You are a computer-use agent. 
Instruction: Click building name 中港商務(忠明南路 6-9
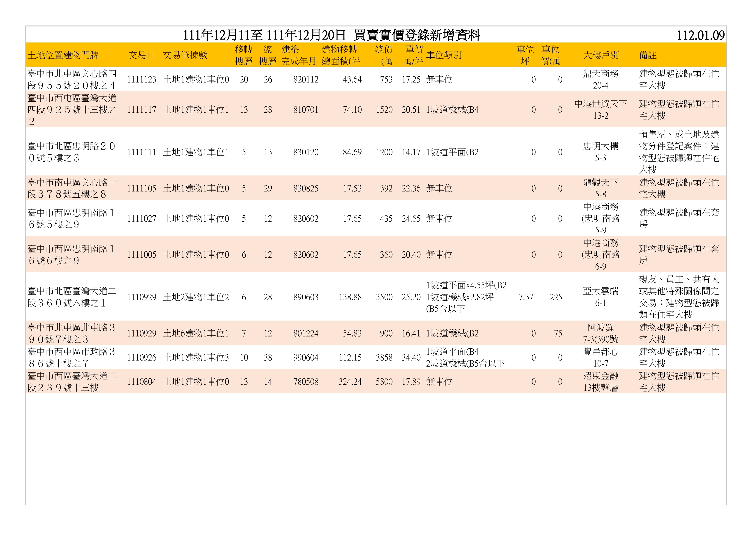pyautogui.click(x=601, y=255)
